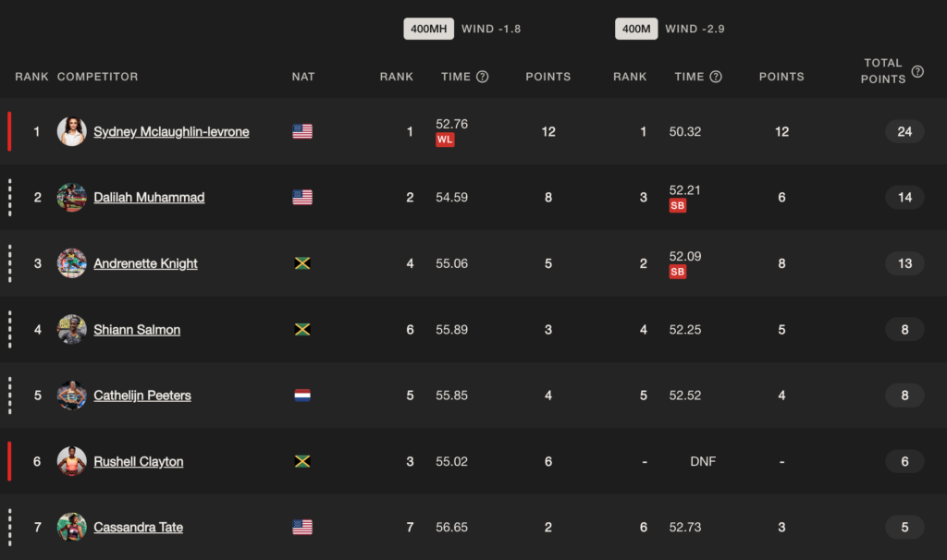
Task: Click the dotted handle beside rank 2
Action: coord(9,198)
